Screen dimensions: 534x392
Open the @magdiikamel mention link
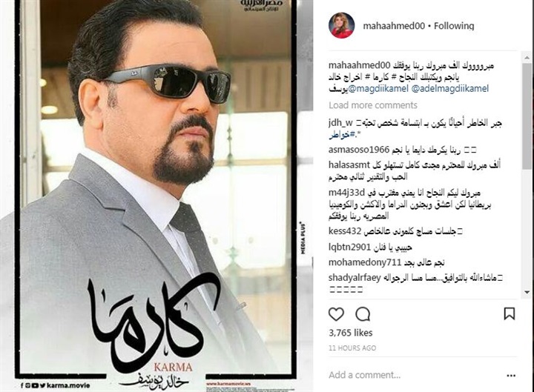click(378, 89)
